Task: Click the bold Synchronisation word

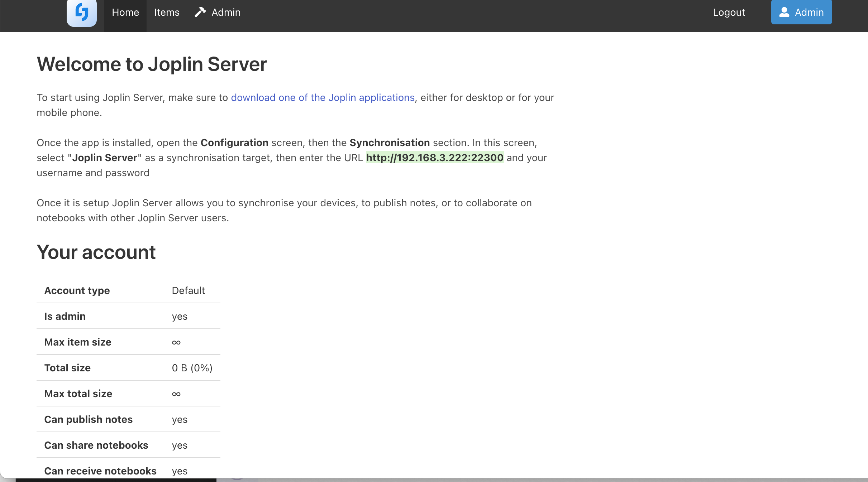Action: 390,143
